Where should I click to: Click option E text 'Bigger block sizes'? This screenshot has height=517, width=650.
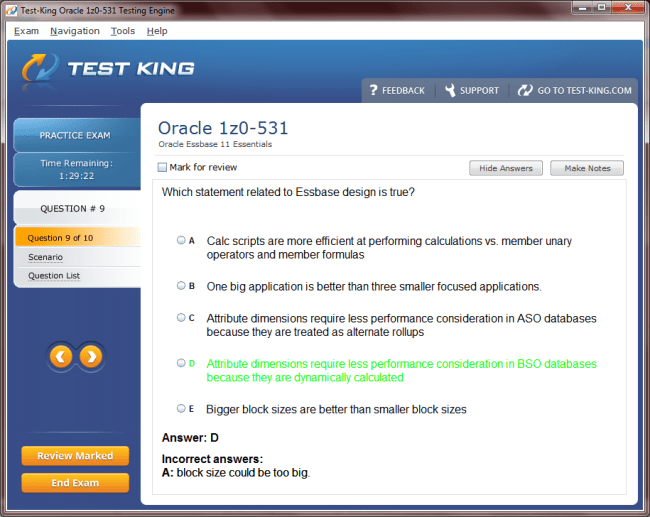point(336,410)
